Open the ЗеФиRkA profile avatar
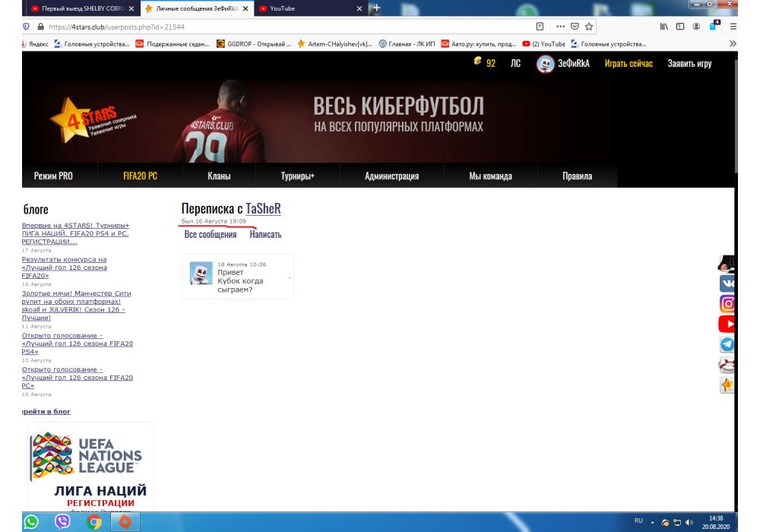The image size is (760, 532). click(x=545, y=64)
